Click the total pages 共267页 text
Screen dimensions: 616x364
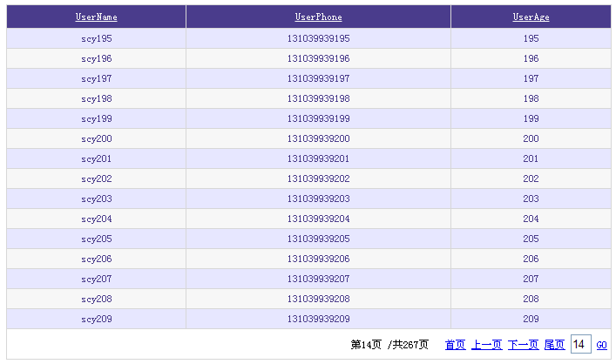point(410,345)
